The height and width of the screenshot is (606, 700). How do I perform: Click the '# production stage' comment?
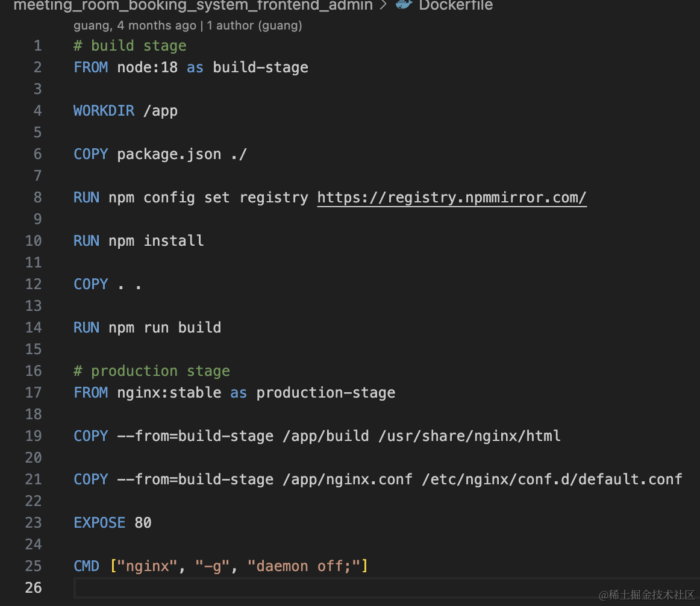pos(152,371)
